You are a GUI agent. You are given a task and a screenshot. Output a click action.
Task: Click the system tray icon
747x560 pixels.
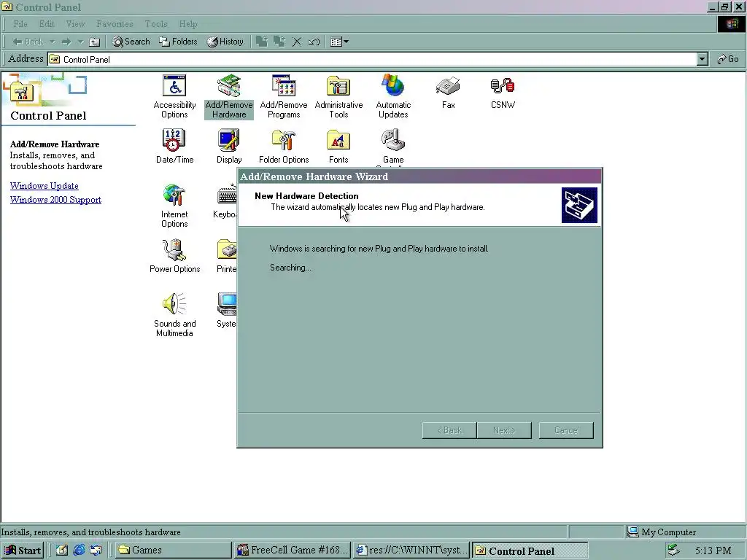(x=673, y=551)
